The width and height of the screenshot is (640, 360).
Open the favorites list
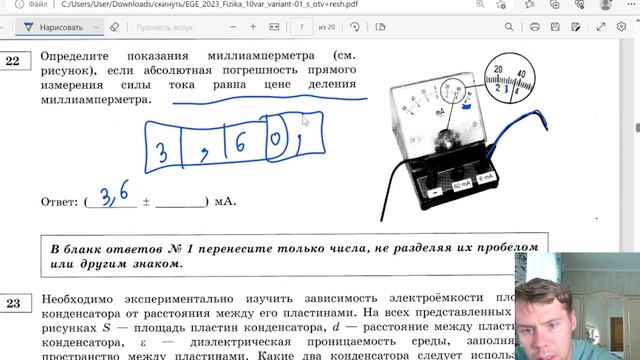[x=530, y=4]
